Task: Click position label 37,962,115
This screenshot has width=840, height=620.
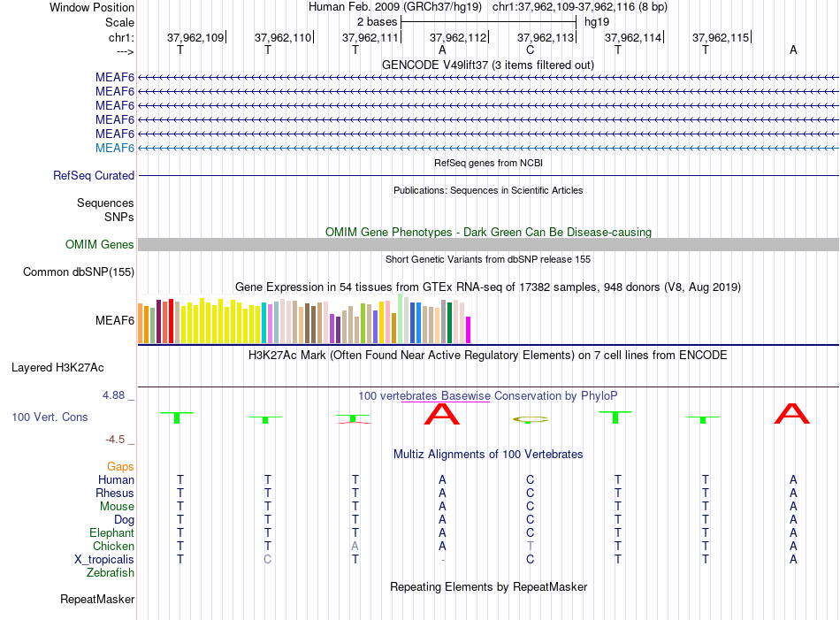Action: (721, 37)
